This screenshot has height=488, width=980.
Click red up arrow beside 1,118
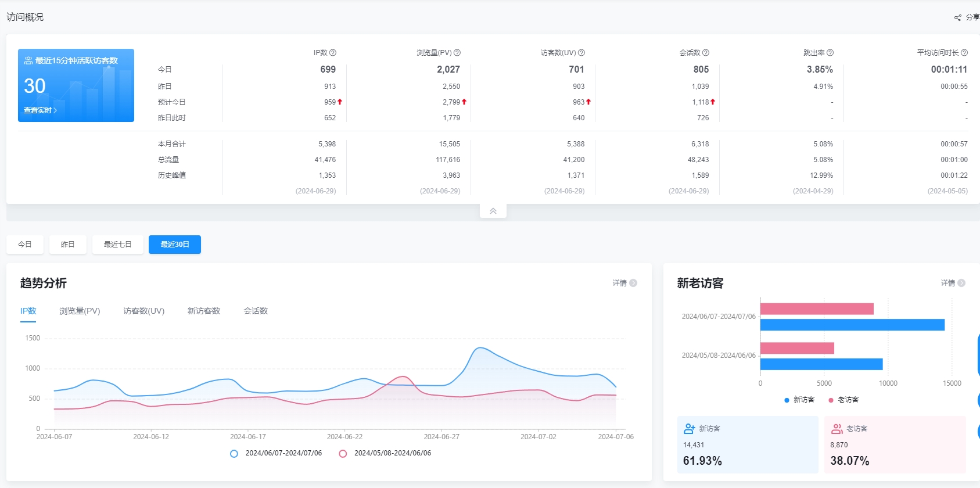(x=713, y=102)
